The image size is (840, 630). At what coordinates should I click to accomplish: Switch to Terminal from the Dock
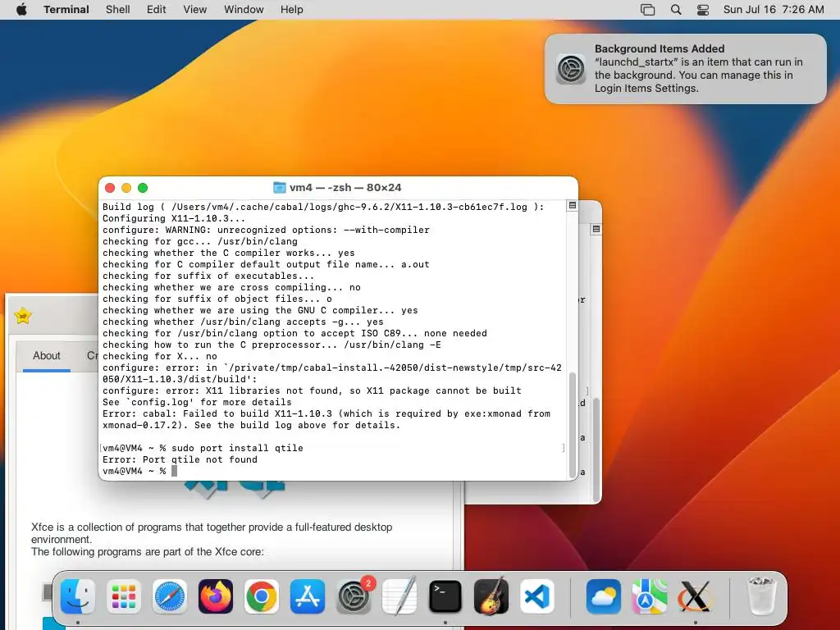(445, 596)
